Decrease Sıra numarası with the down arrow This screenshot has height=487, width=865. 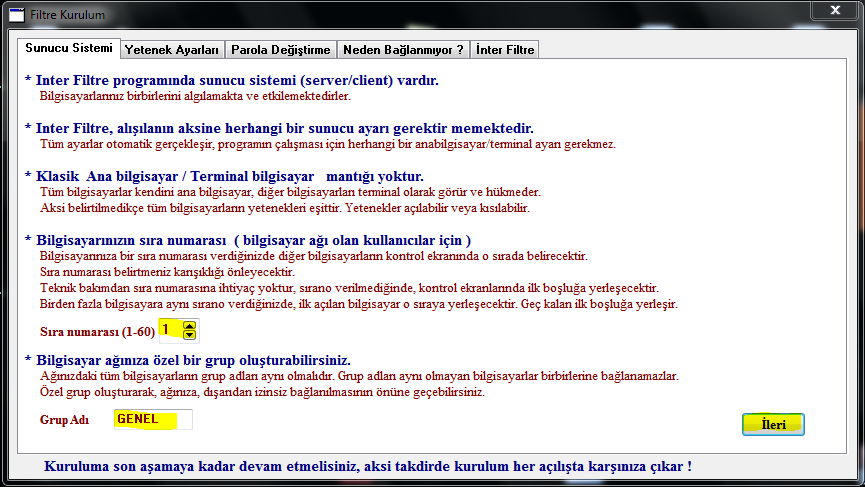click(x=189, y=334)
